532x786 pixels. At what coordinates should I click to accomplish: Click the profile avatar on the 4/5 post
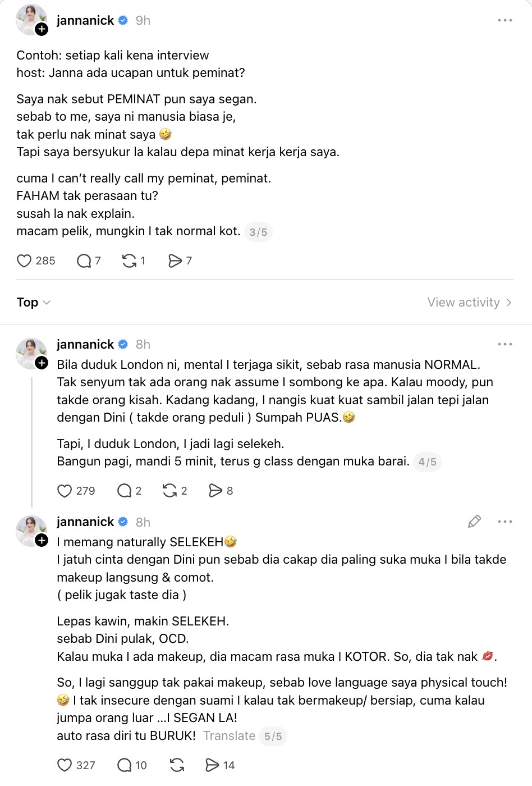pos(31,354)
